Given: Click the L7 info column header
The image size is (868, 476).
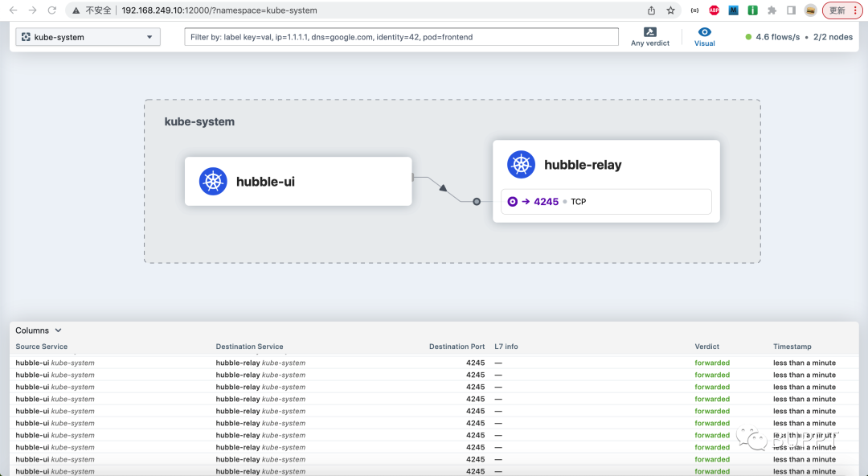Looking at the screenshot, I should point(506,347).
